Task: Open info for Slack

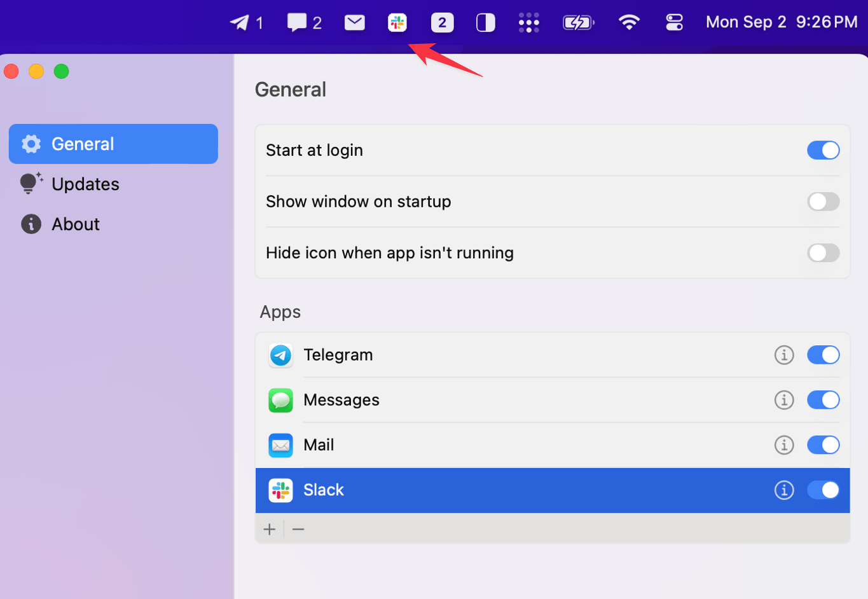Action: 784,490
